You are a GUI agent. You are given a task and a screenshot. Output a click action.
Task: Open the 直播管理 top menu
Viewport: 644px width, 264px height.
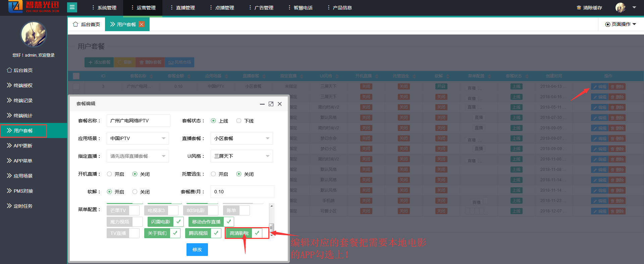click(182, 8)
